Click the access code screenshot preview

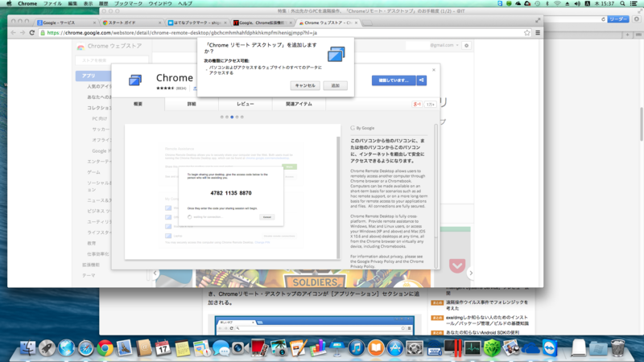[x=231, y=191]
